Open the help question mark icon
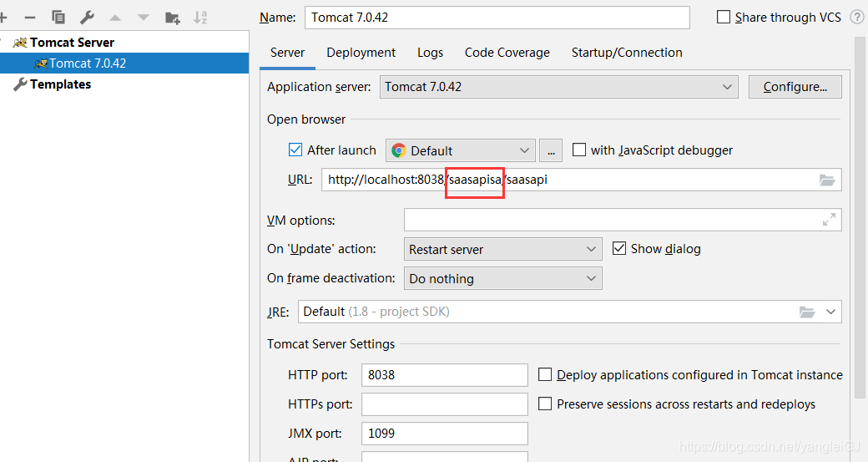The width and height of the screenshot is (868, 462). click(x=856, y=18)
